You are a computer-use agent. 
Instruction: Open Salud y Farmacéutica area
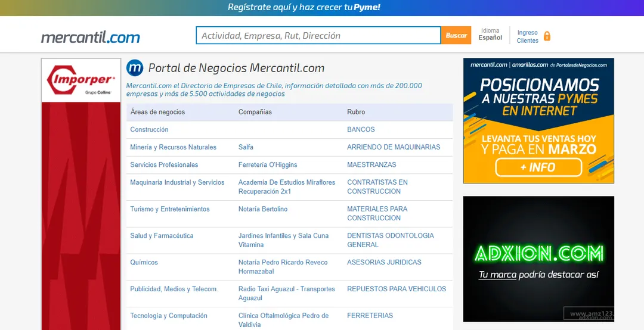click(x=162, y=236)
